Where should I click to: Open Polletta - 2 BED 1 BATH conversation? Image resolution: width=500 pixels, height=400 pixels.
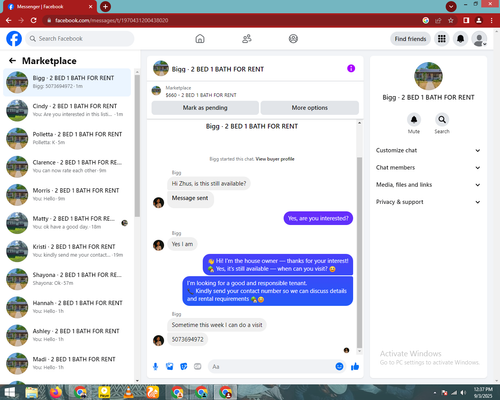tap(67, 138)
